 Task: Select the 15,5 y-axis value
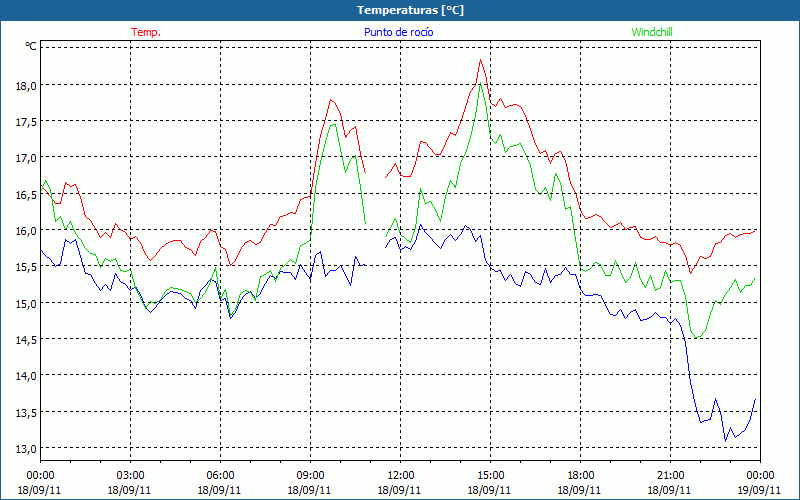pyautogui.click(x=27, y=267)
